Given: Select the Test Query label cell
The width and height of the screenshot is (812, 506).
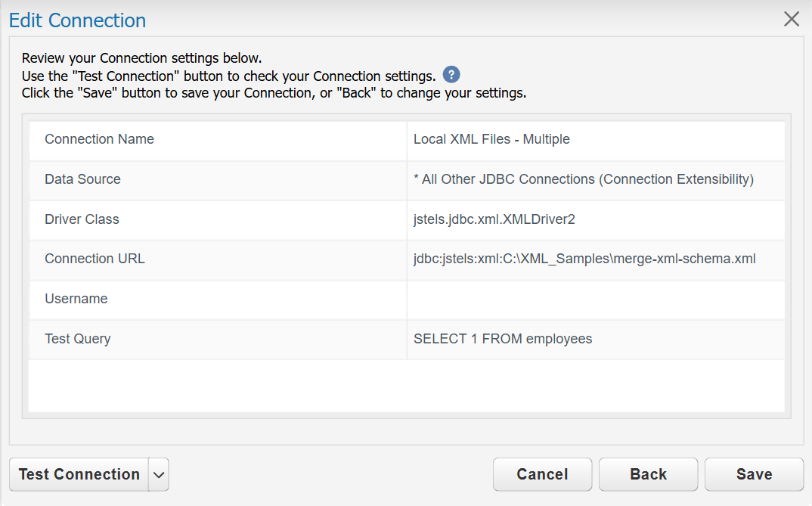Looking at the screenshot, I should click(x=218, y=340).
